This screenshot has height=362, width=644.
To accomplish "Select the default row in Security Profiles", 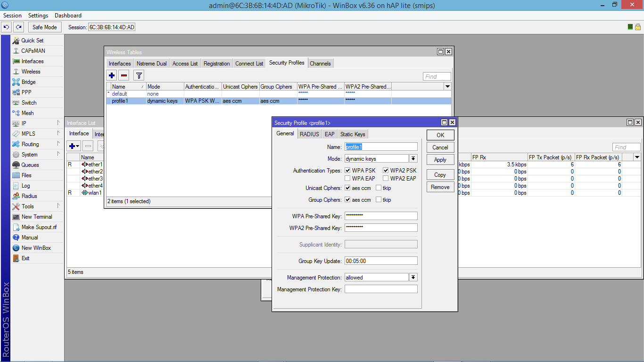I will tap(279, 94).
